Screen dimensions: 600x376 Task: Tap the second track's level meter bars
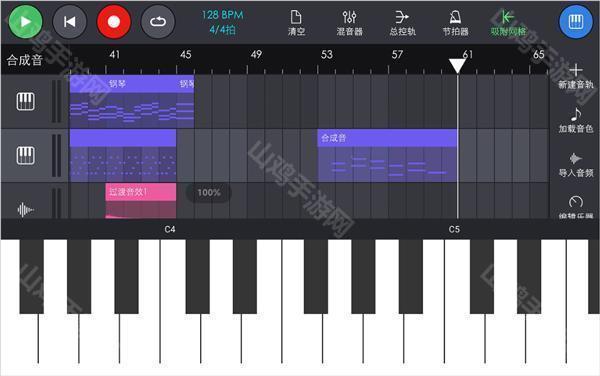[57, 156]
